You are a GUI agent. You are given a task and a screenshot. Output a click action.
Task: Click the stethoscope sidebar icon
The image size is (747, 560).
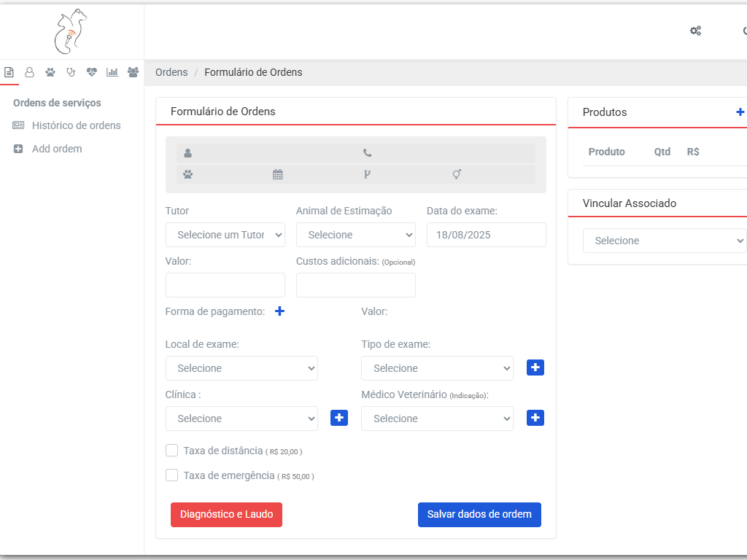tap(71, 72)
